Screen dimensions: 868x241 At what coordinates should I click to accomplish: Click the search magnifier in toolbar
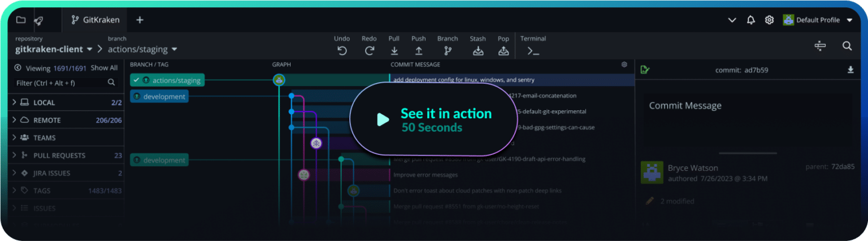pos(847,46)
